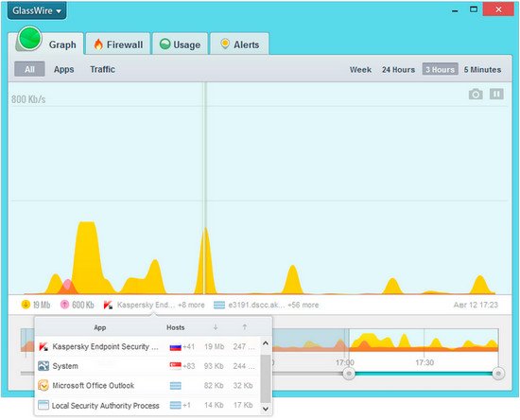The image size is (520, 420).
Task: Click the host icon in Outlook row
Action: [x=176, y=386]
